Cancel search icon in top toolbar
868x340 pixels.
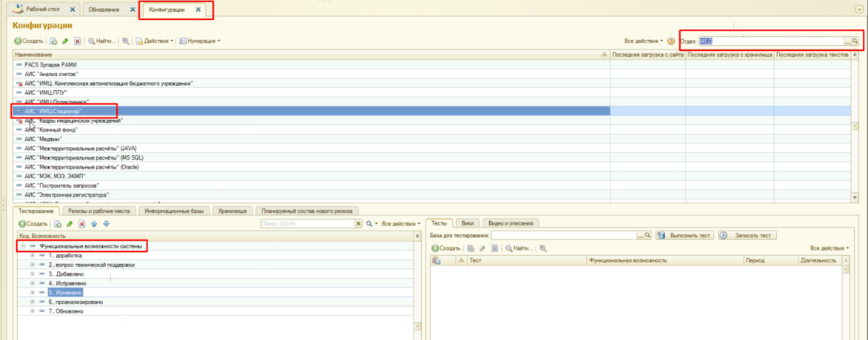tap(125, 41)
